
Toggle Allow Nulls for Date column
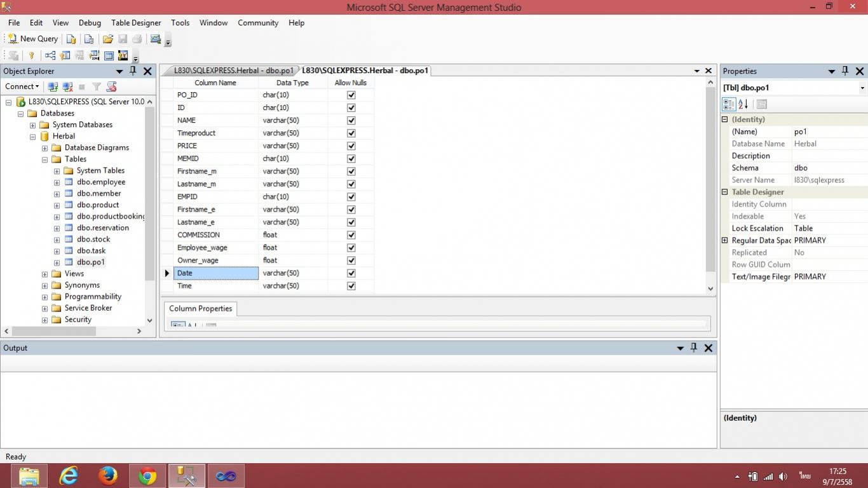[x=351, y=273]
